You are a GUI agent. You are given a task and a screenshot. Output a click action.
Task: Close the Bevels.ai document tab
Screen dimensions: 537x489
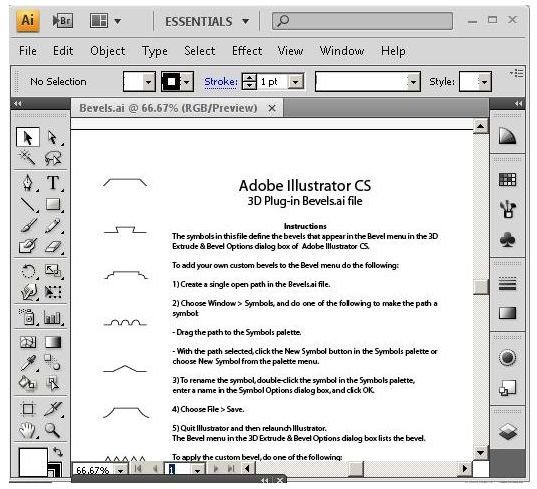[272, 108]
